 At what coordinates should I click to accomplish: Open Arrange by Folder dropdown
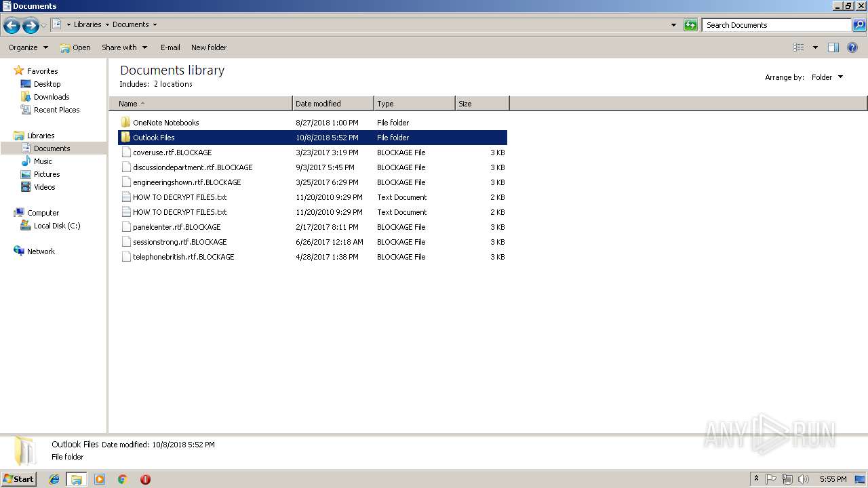coord(827,77)
